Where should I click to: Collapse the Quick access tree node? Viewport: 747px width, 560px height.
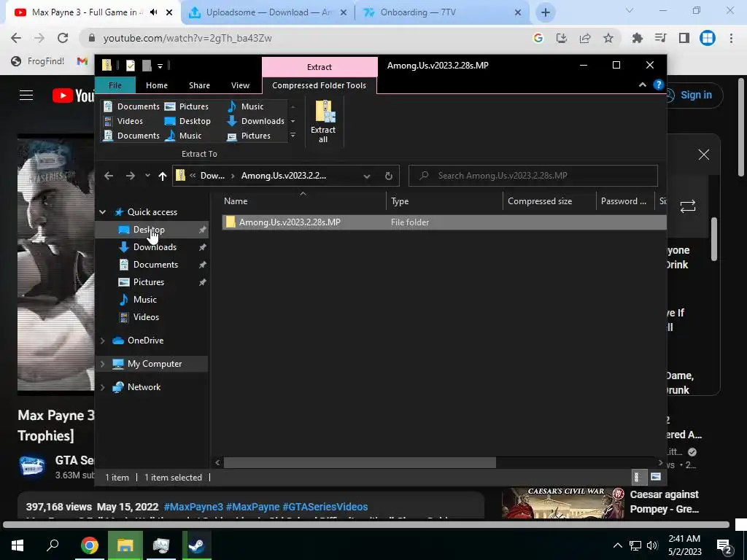click(x=102, y=212)
